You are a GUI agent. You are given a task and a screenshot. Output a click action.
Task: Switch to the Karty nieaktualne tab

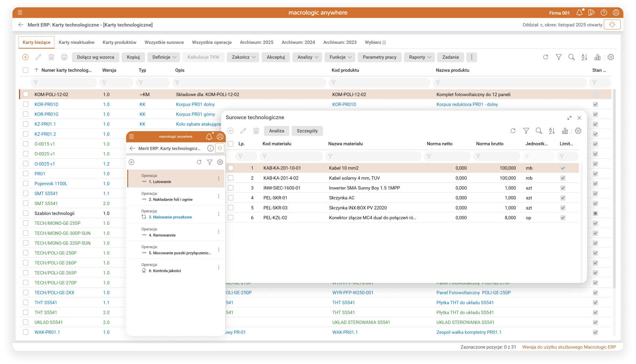(x=76, y=42)
